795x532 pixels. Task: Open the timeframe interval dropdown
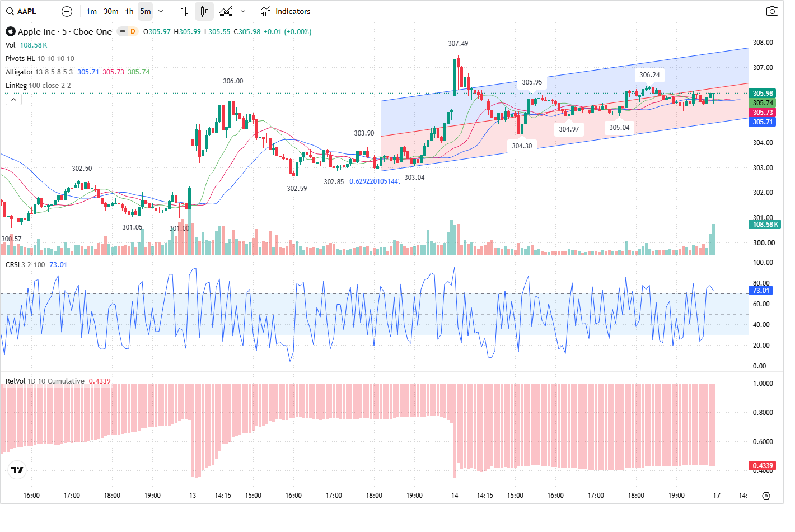tap(161, 11)
